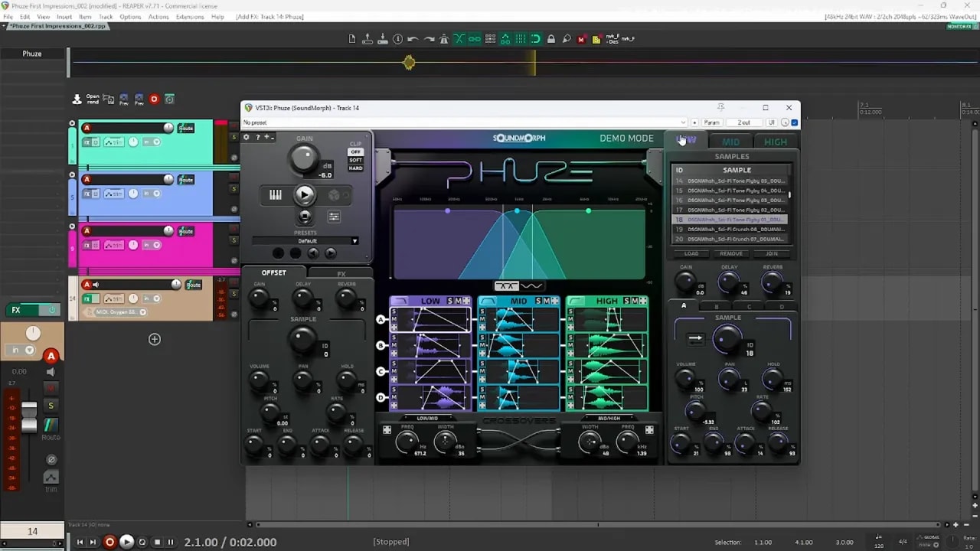Click the Route button on track 14
The image size is (980, 551).
coord(194,285)
